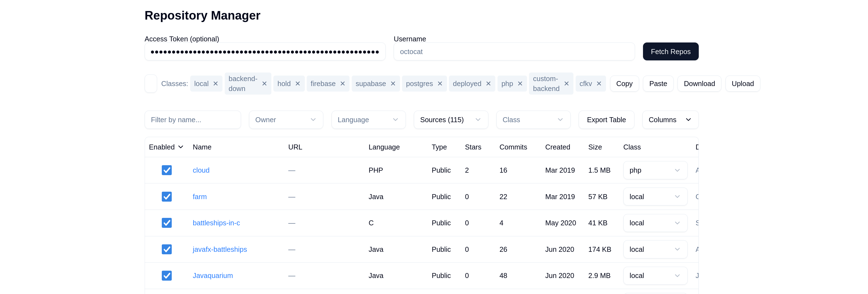The width and height of the screenshot is (868, 294).
Task: Remove the 'backend-down' class tag
Action: coord(264,84)
